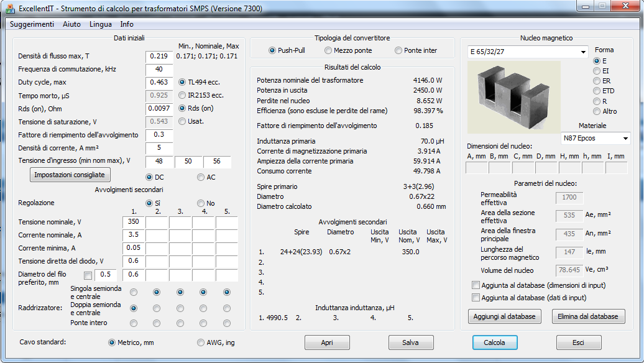Click Corrente minima field for winding 1
Screen dimensions: 644x363
[x=134, y=248]
